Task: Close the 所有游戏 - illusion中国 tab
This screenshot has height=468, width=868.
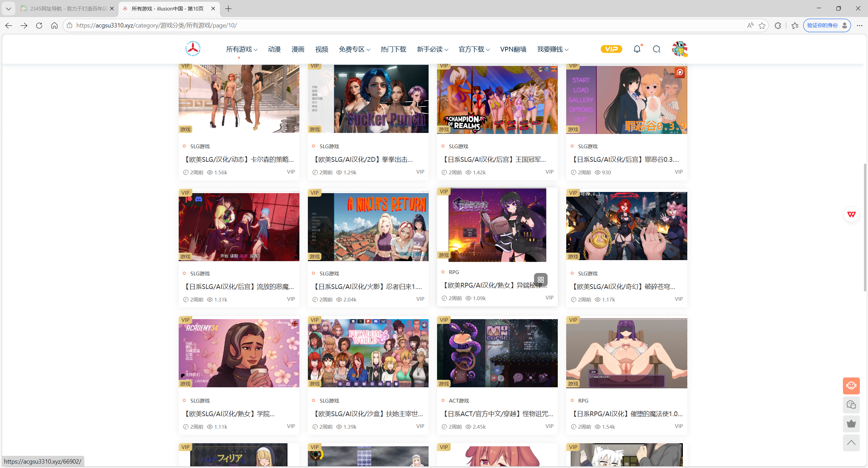Action: point(213,8)
